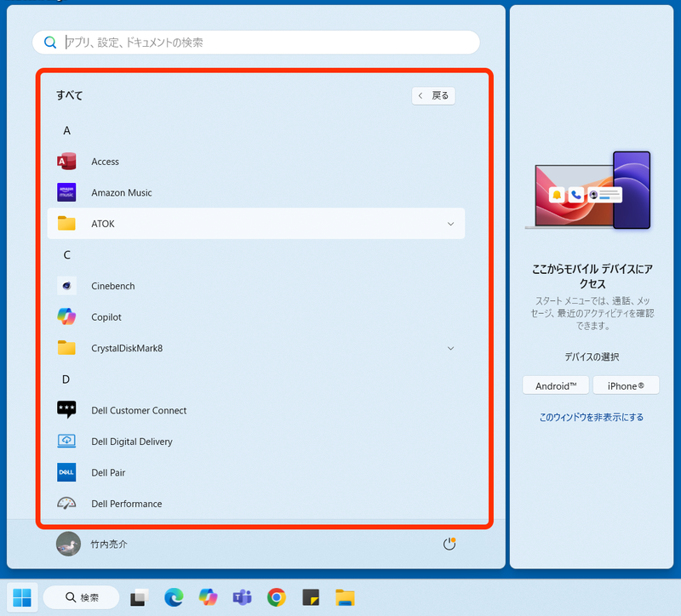The width and height of the screenshot is (681, 616).
Task: Click the Copilot label in app list
Action: (106, 317)
